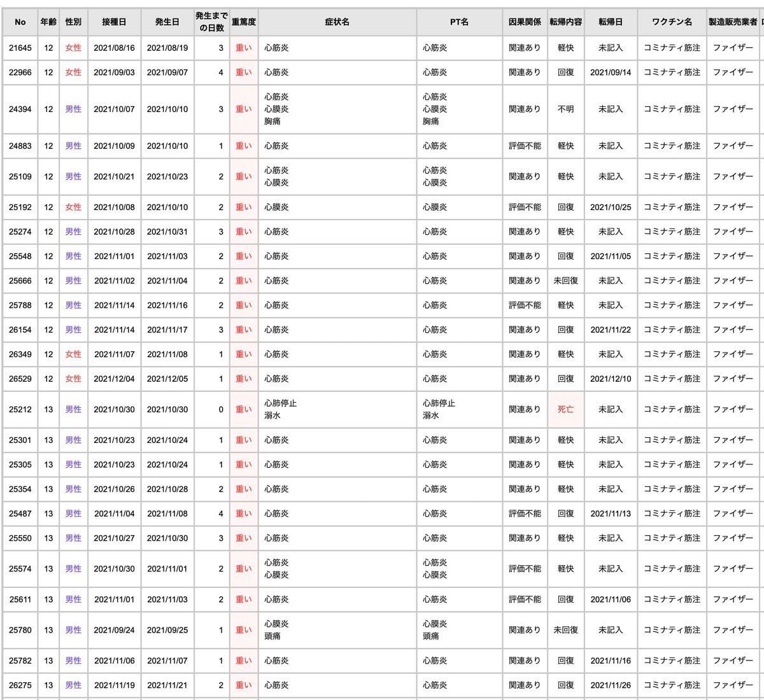764x700 pixels.
Task: Select record number 25780
Action: [x=20, y=630]
